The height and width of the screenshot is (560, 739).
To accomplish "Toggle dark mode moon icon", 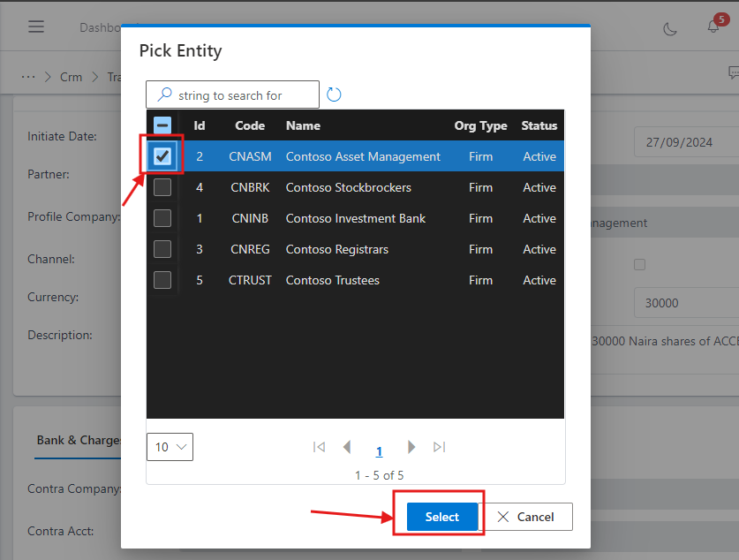I will click(x=670, y=27).
